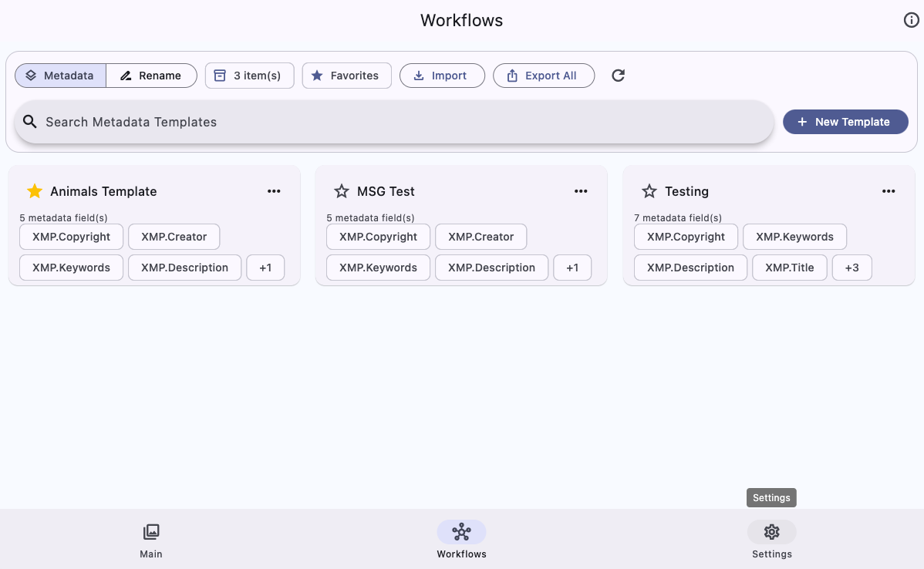
Task: Click '7 metadata field(s)' text in Testing
Action: [x=678, y=218]
